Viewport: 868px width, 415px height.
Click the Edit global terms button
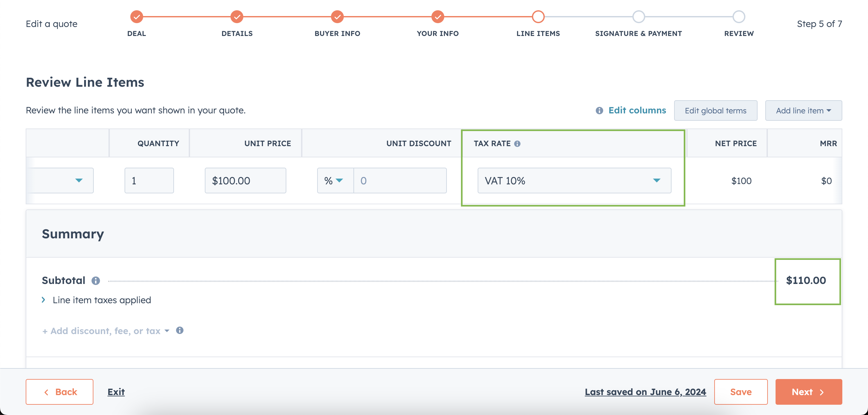coord(715,110)
